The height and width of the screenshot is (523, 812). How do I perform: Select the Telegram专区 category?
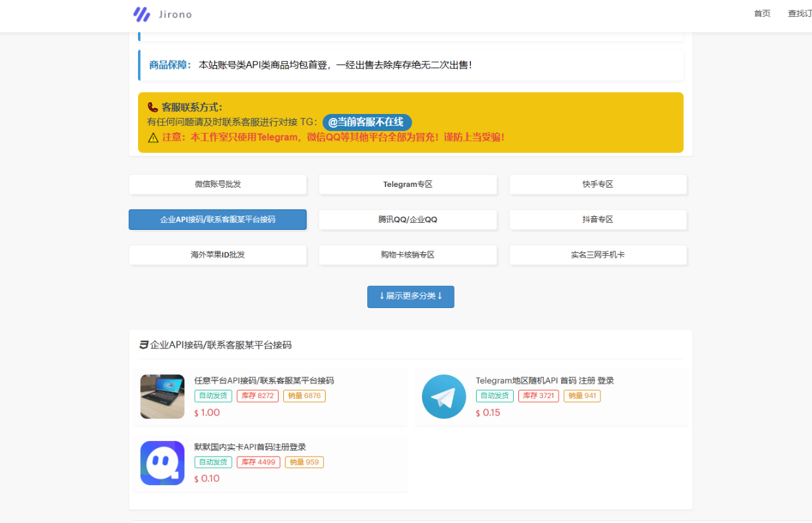[x=408, y=184]
